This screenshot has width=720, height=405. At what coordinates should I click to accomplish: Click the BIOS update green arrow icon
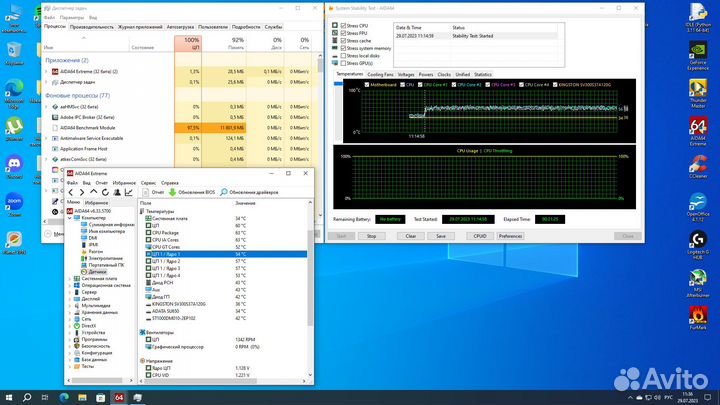pyautogui.click(x=172, y=191)
